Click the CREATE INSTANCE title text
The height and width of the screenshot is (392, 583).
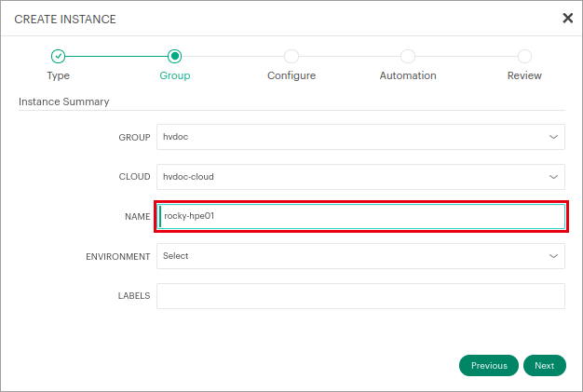pyautogui.click(x=65, y=20)
